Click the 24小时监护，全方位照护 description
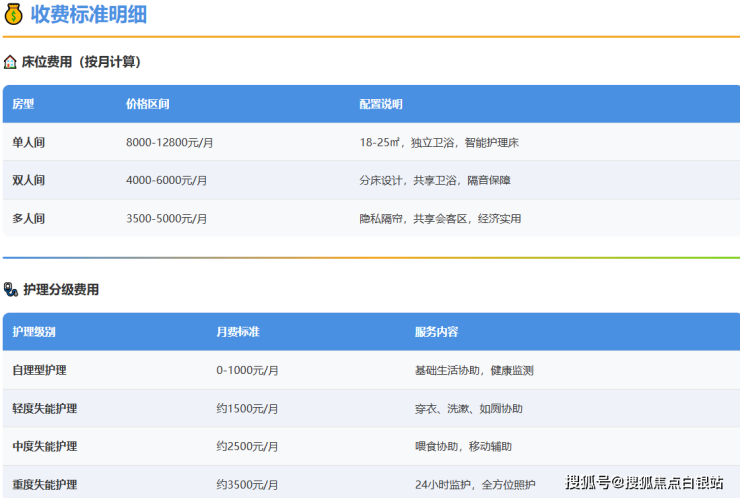The width and height of the screenshot is (740, 498). click(476, 484)
